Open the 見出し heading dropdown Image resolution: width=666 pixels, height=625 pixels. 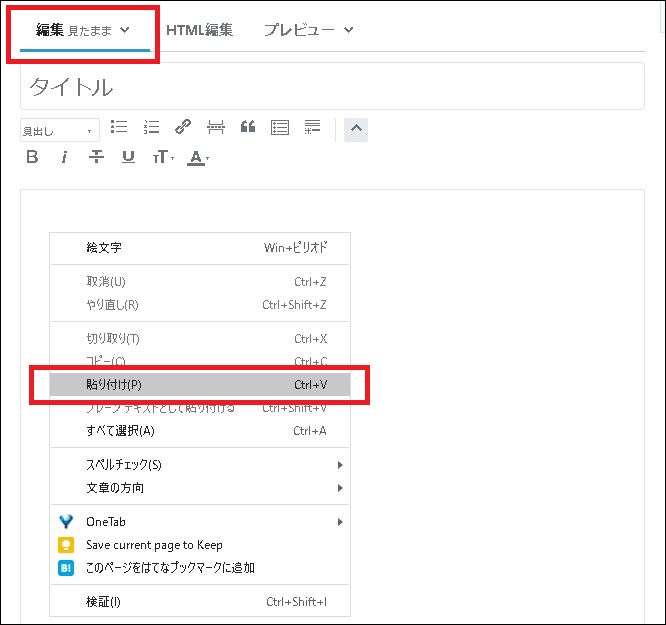(59, 131)
